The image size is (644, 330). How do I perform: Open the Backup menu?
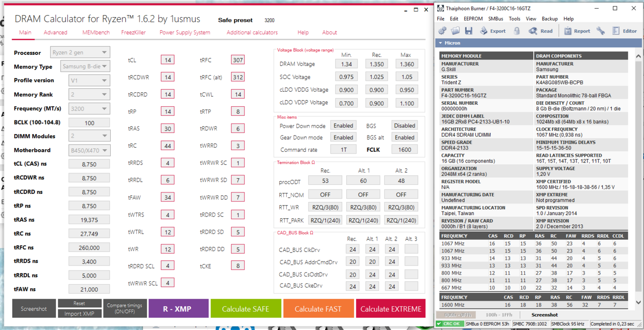549,19
